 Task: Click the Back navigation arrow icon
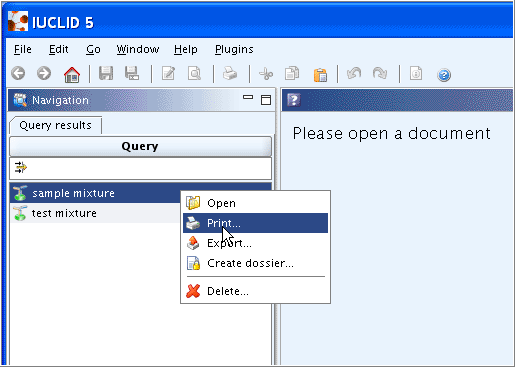pyautogui.click(x=18, y=73)
